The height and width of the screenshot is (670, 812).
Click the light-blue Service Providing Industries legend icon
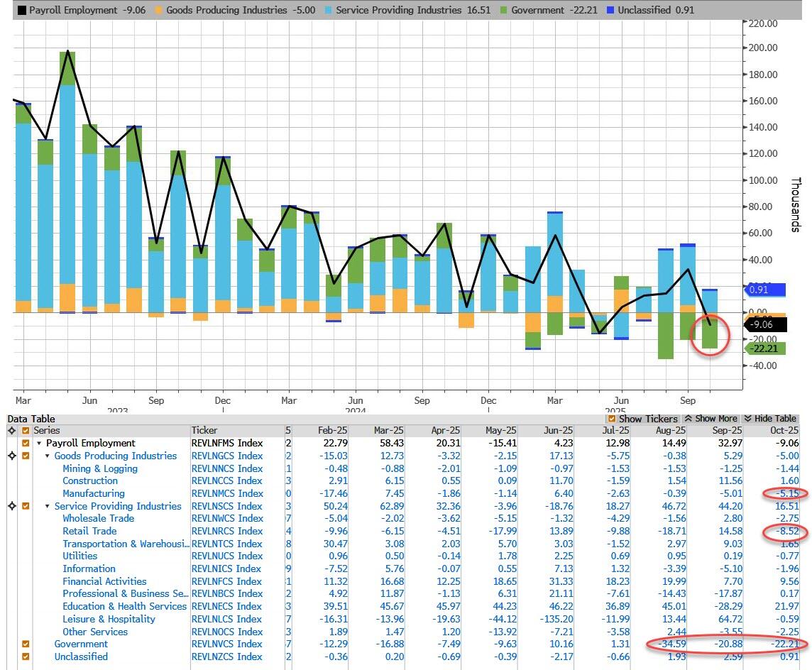[x=327, y=11]
